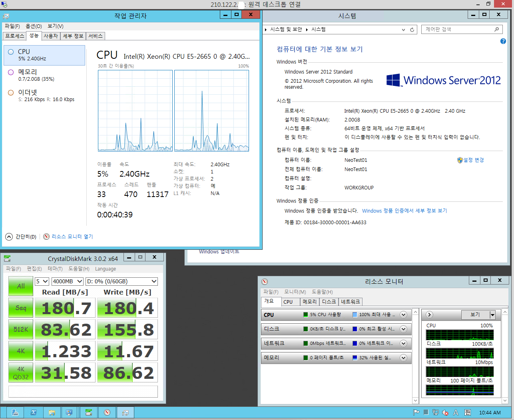Click the magnifier in the control panel search
Viewport: 514px width, 420px height.
point(496,29)
